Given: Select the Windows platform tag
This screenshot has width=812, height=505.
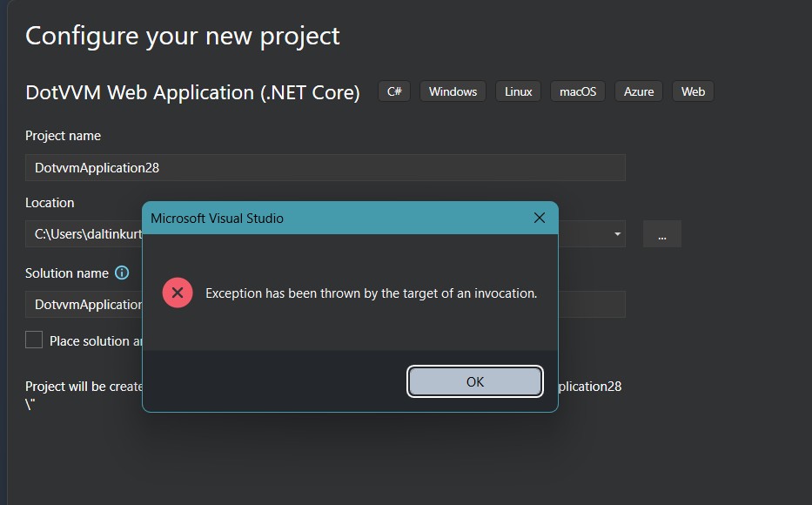Looking at the screenshot, I should (x=453, y=91).
